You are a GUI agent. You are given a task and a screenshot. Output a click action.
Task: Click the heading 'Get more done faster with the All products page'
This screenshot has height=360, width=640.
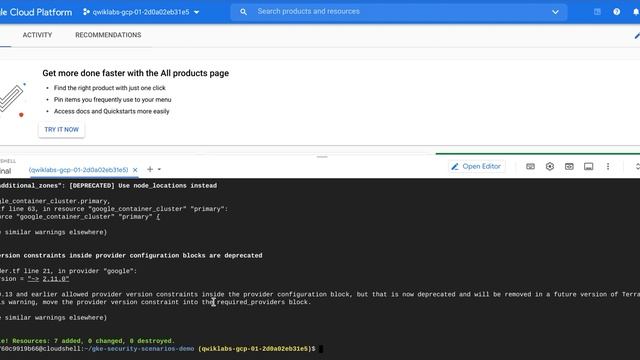pos(136,73)
